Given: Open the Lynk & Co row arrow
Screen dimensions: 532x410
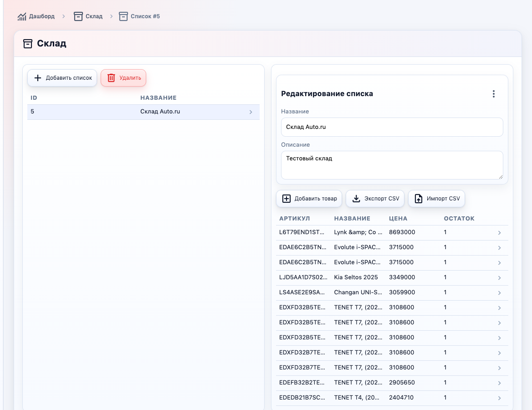Looking at the screenshot, I should (499, 233).
